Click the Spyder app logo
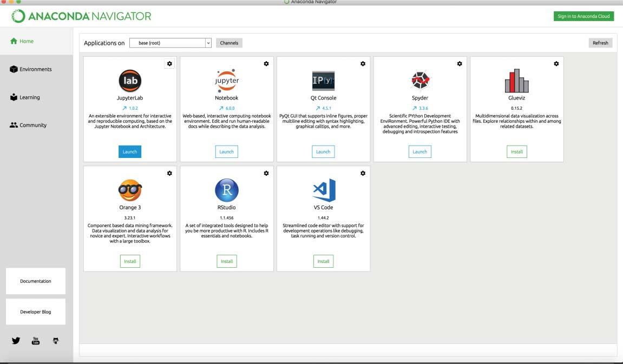 pyautogui.click(x=420, y=81)
